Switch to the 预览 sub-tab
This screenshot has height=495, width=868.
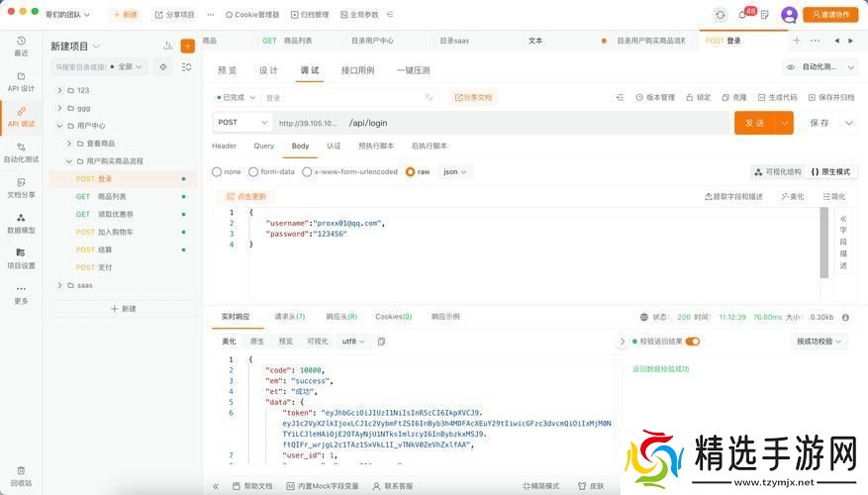pos(227,70)
